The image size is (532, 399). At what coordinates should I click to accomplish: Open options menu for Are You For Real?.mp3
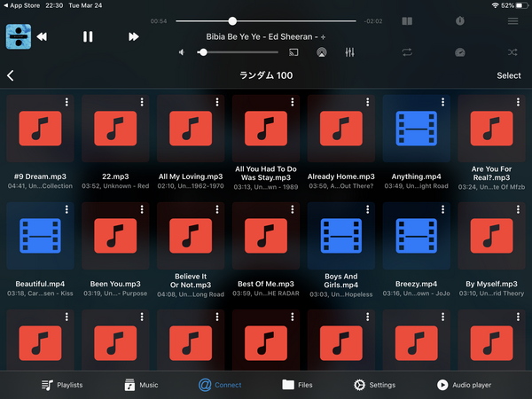[x=518, y=102]
